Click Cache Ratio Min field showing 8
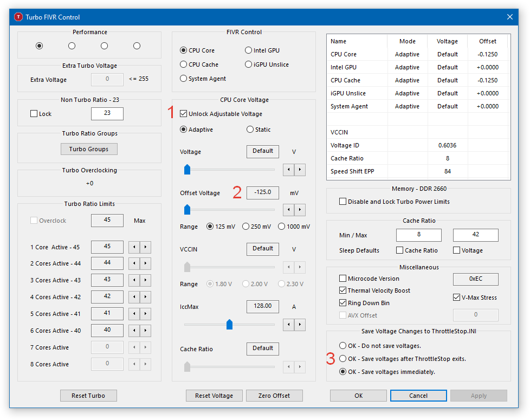This screenshot has height=420, width=530. pos(419,235)
